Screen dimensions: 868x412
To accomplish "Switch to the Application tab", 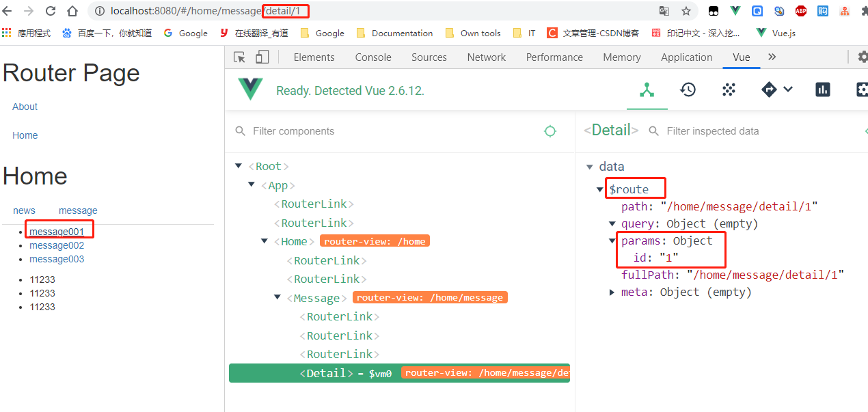I will pyautogui.click(x=687, y=57).
